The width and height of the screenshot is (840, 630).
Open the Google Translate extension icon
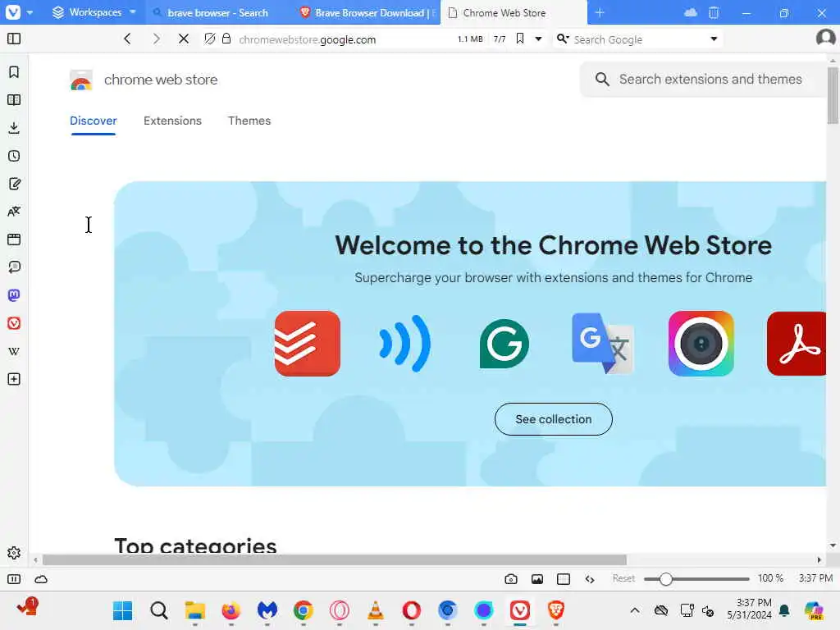point(603,344)
